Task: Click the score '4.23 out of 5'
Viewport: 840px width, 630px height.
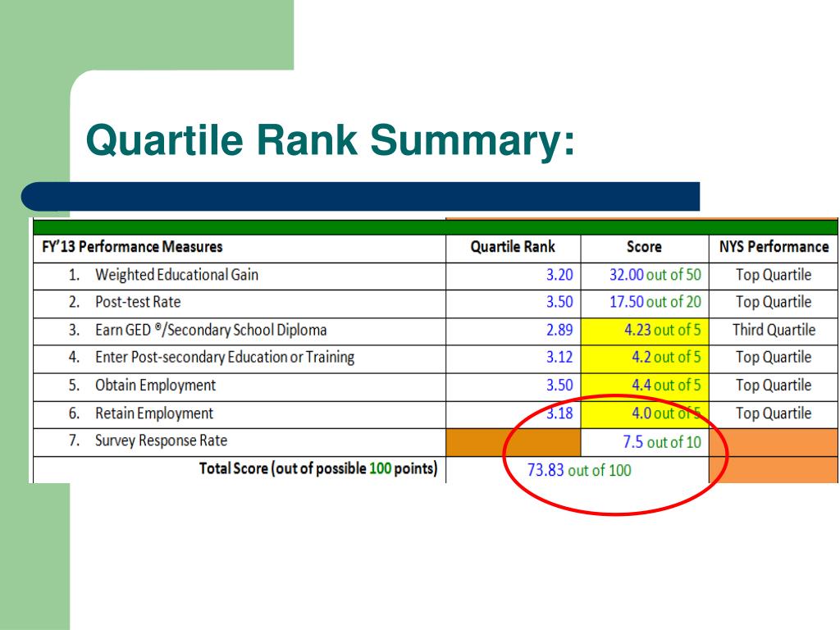Action: pos(662,330)
